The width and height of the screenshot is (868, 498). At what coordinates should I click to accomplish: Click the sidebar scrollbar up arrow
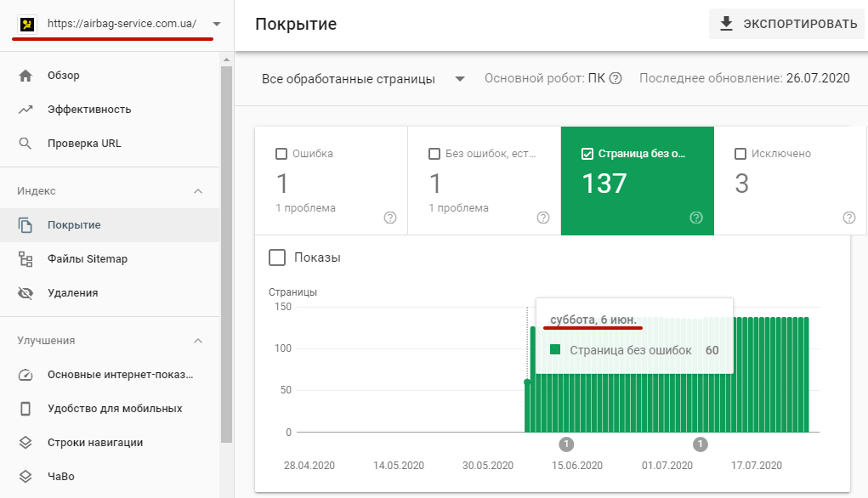point(226,59)
